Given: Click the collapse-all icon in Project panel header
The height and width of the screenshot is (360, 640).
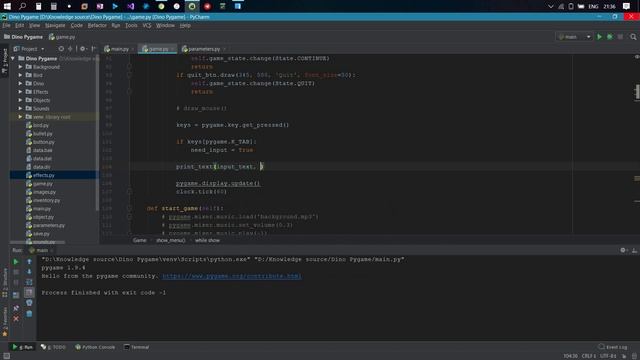Looking at the screenshot, I should [x=70, y=49].
